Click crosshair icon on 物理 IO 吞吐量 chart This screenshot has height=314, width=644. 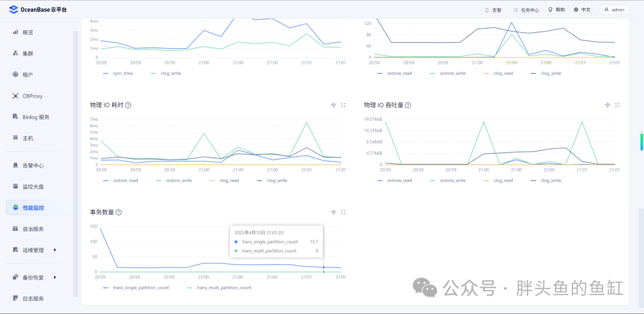pos(608,105)
